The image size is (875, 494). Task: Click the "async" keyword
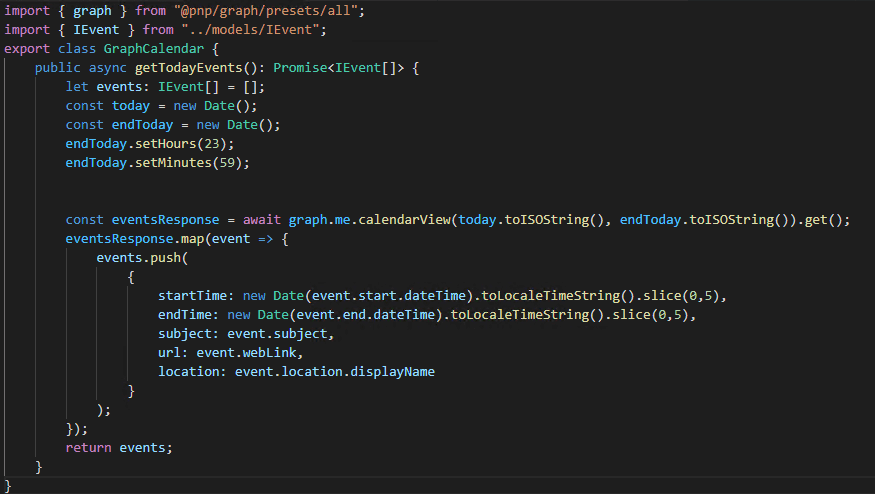click(x=108, y=68)
